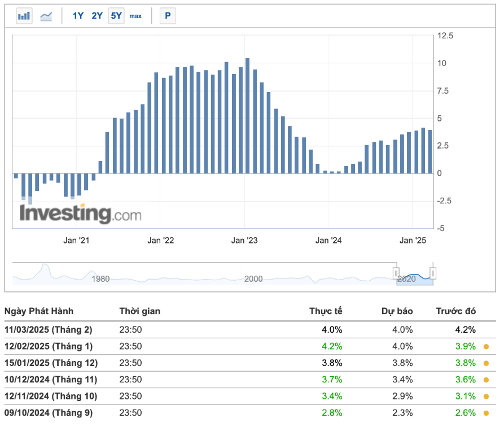
Task: Click the revision dot in the 15/01/2025 row
Action: coord(486,363)
